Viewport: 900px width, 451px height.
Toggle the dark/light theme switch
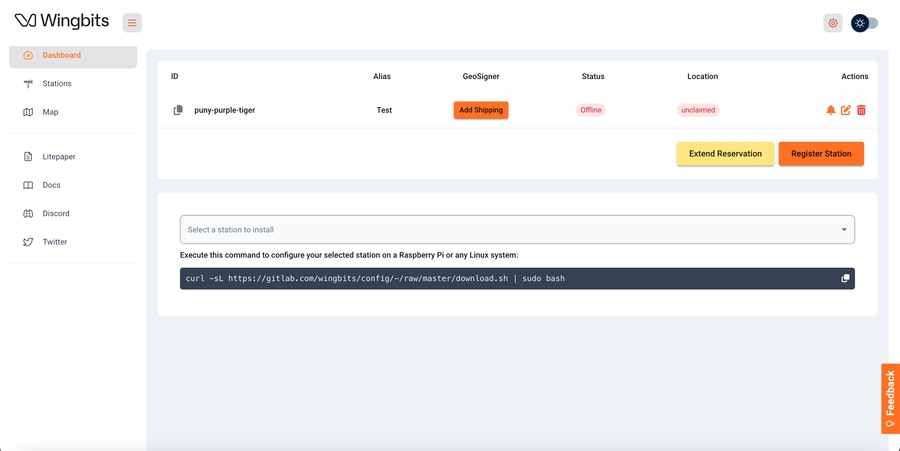tap(865, 23)
